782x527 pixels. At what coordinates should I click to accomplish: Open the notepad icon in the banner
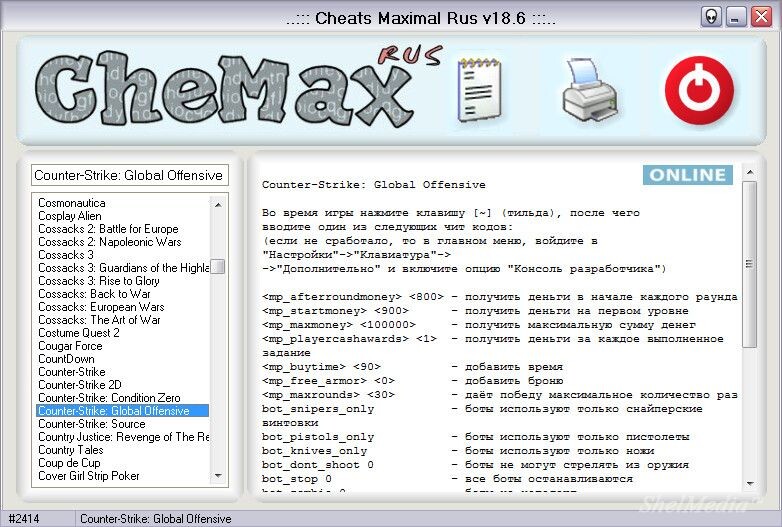479,89
